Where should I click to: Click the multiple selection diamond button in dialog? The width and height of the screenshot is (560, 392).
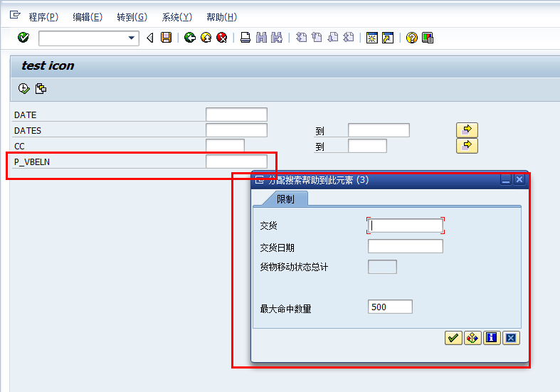coord(472,338)
